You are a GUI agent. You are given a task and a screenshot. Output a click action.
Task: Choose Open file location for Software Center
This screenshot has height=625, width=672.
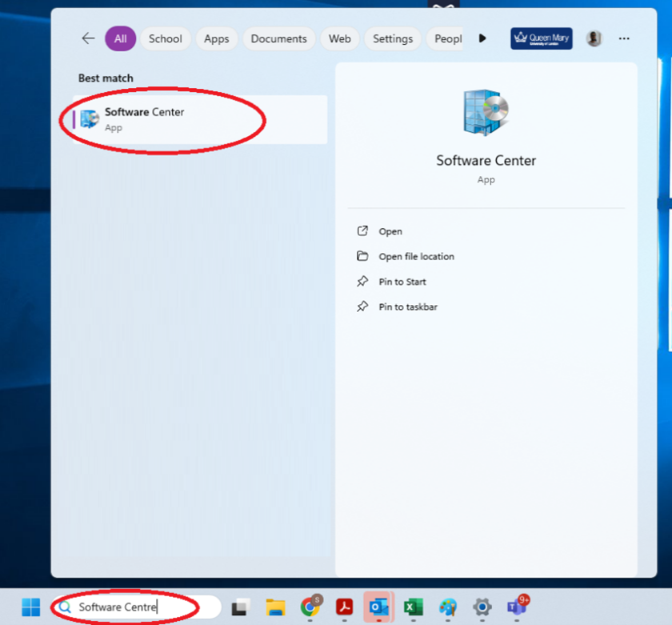416,257
